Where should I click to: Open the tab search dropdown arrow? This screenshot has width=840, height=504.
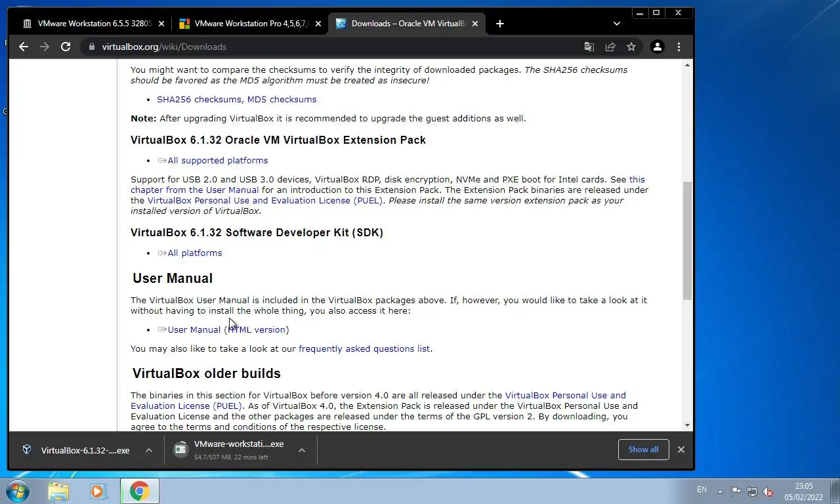(x=616, y=24)
